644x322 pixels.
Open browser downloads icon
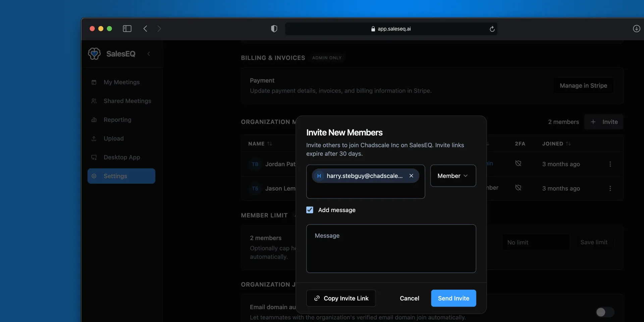coord(636,29)
